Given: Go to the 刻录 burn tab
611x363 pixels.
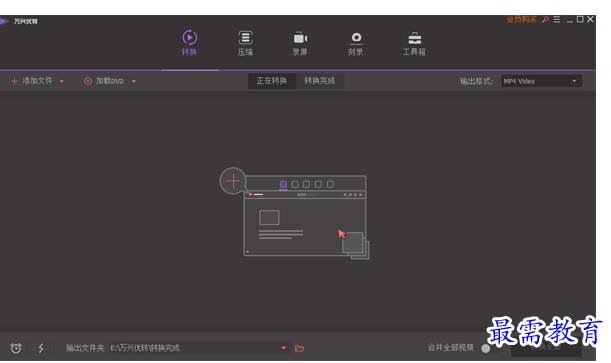Looking at the screenshot, I should coord(356,43).
